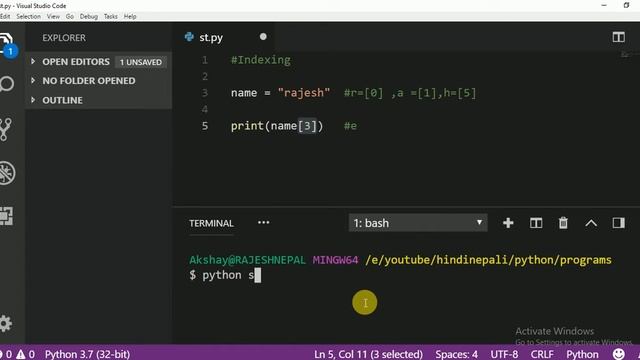Click the print(name[3]) code on line 5
The height and width of the screenshot is (360, 640).
pyautogui.click(x=277, y=126)
